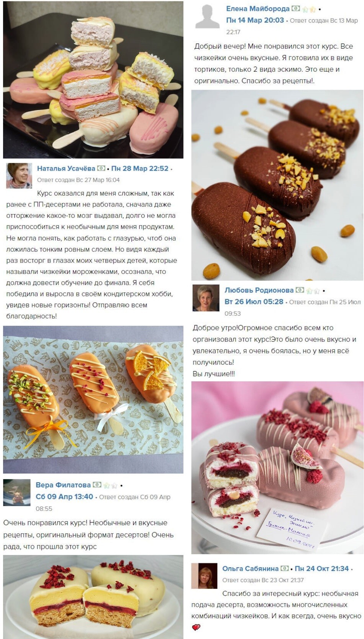Screen dimensions: 364x639
Task: Click the badge icon beside Любовь Родионова
Action: pos(300,290)
